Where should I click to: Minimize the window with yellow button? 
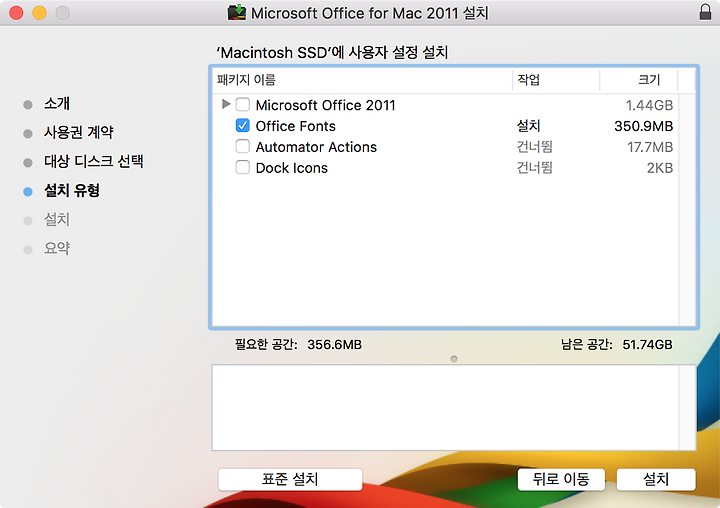[x=39, y=12]
